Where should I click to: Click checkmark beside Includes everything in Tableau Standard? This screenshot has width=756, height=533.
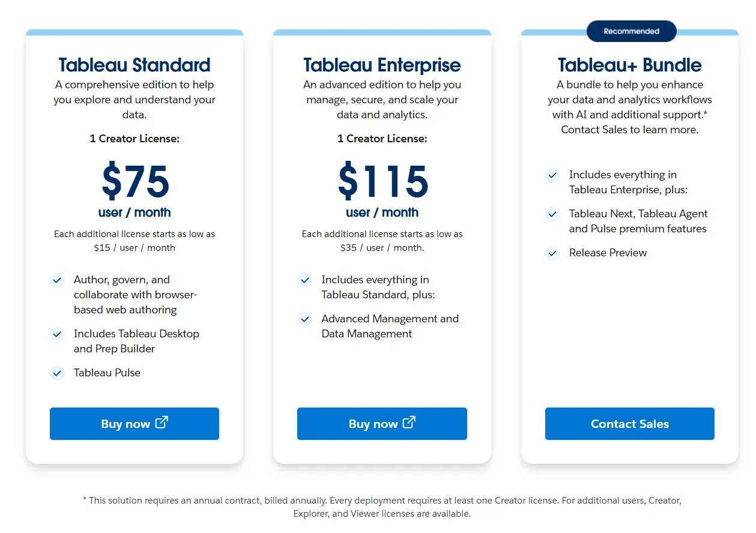coord(305,280)
